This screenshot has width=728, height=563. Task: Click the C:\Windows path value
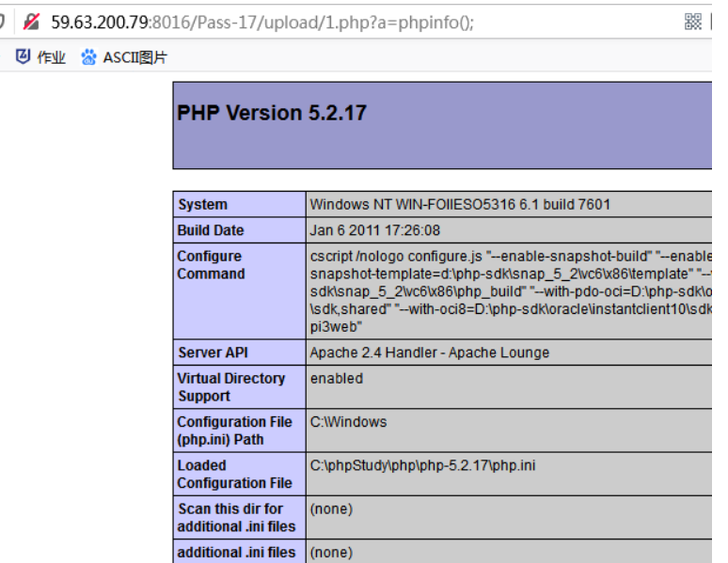348,422
